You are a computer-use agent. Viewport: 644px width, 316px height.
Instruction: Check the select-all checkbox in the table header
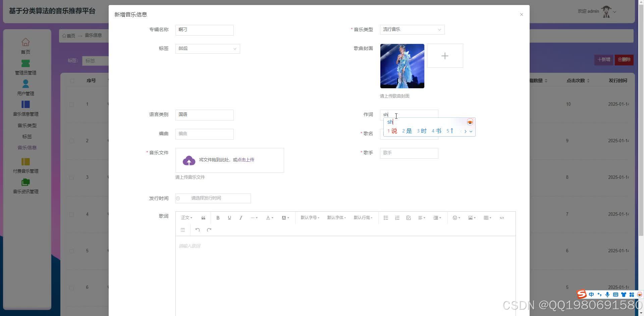pyautogui.click(x=71, y=81)
